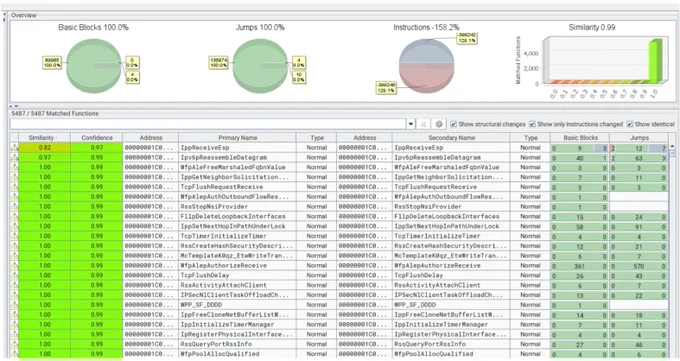Select 0.97 similarity cell of Ipv6pReassembleDatagram
The image size is (680, 361).
(x=44, y=158)
